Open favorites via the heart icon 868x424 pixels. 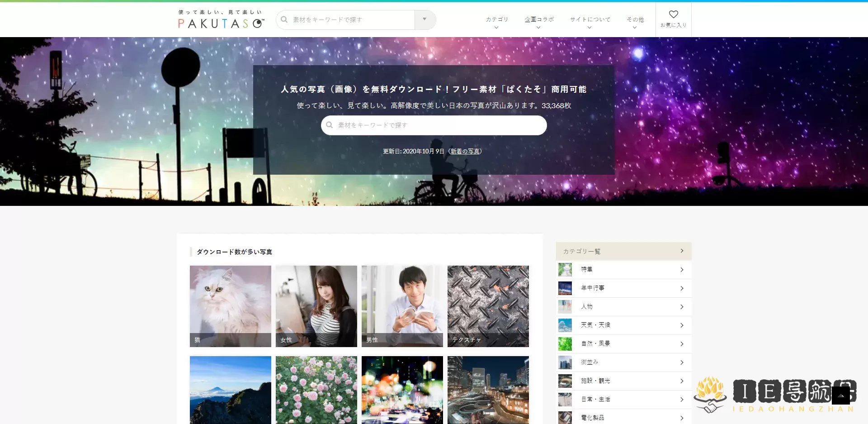tap(673, 15)
